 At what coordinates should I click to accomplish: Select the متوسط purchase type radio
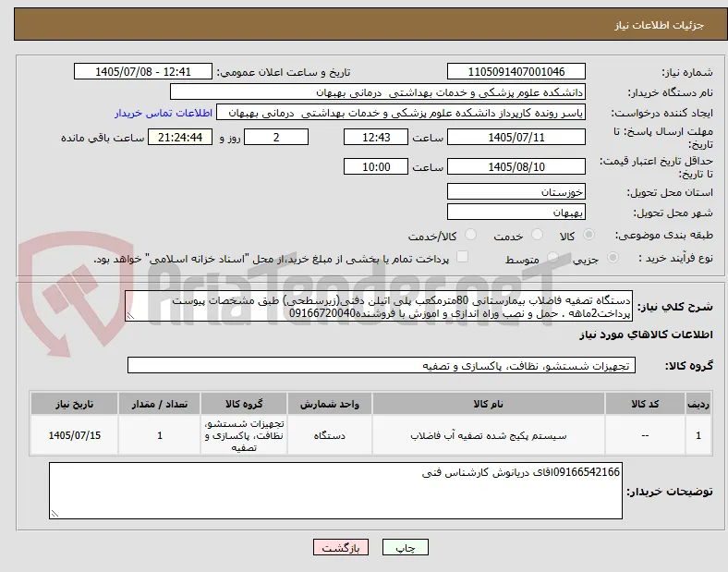552,258
